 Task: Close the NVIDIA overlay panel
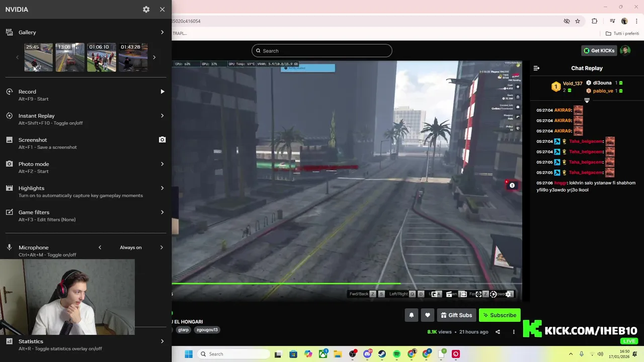(x=162, y=9)
